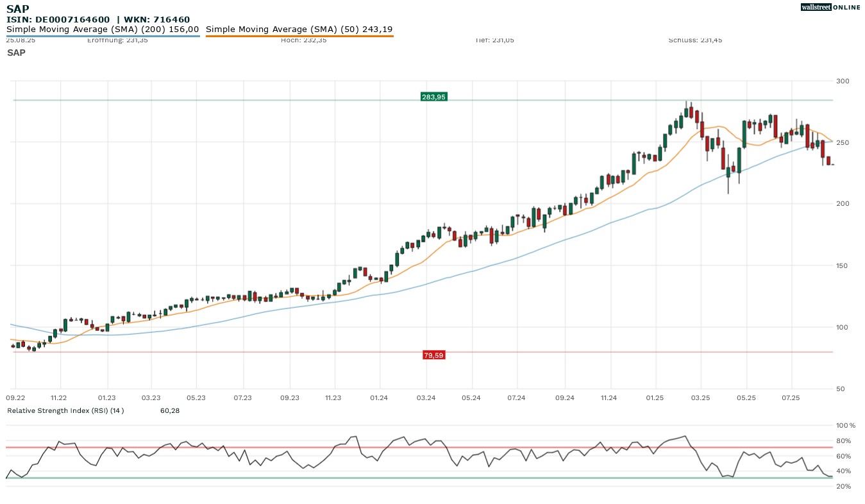Click the 11.22 date axis label
Viewport: 865px width, 504px height.
[59, 398]
